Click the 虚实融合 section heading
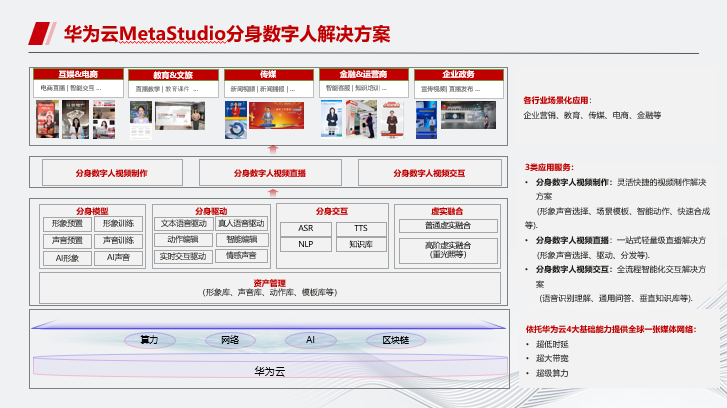Image resolution: width=727 pixels, height=408 pixels. [x=447, y=211]
